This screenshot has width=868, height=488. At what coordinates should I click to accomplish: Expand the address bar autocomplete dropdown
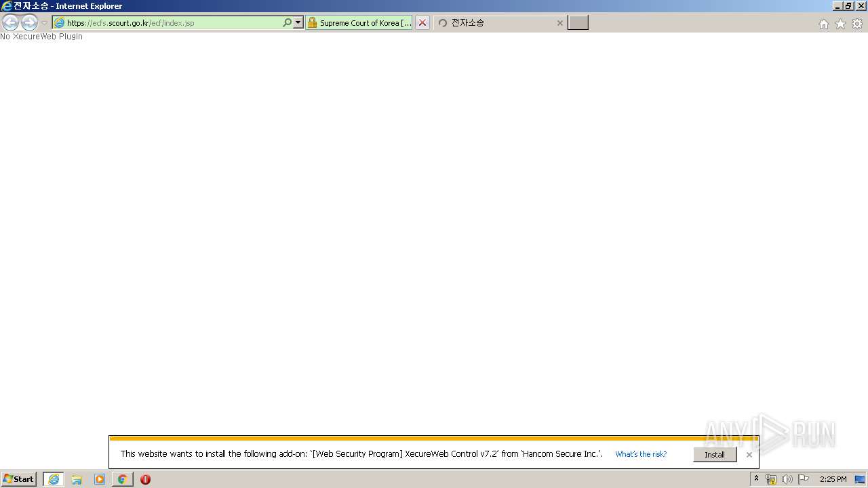298,22
